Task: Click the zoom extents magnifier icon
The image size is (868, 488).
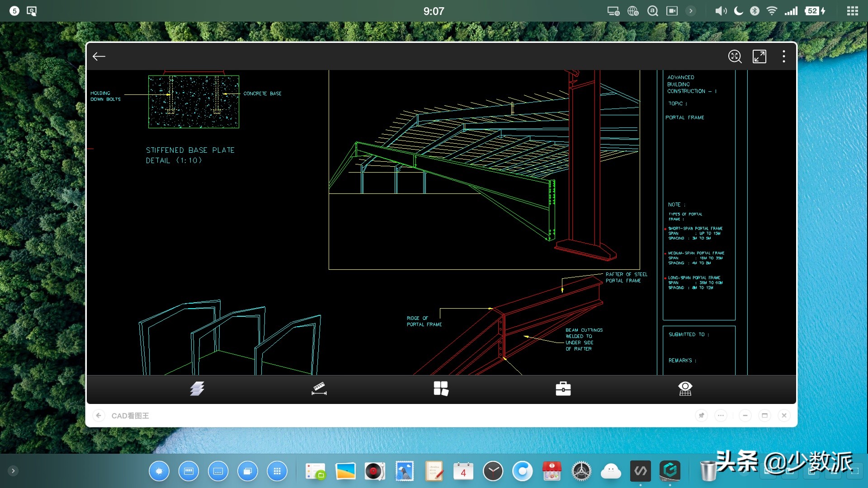Action: point(735,56)
